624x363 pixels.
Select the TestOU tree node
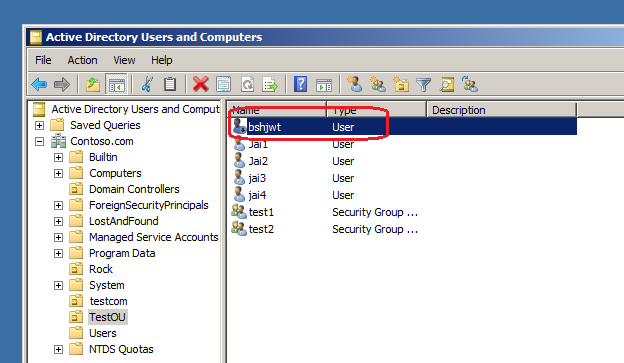(107, 317)
